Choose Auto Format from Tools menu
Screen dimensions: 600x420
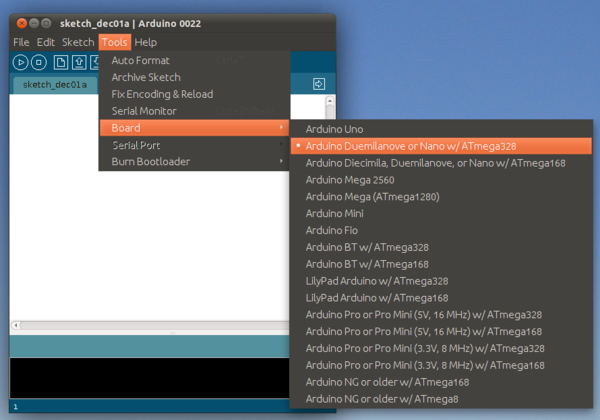[x=194, y=60]
